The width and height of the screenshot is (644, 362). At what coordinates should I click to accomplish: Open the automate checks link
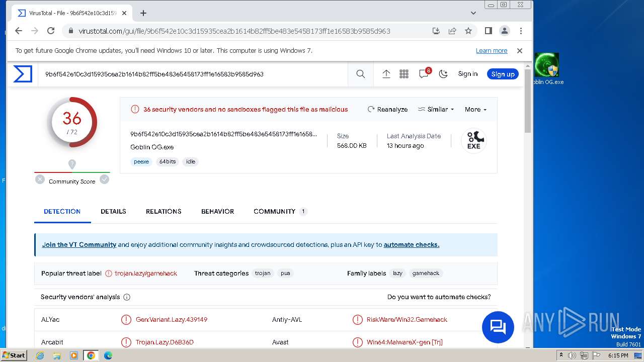click(412, 245)
